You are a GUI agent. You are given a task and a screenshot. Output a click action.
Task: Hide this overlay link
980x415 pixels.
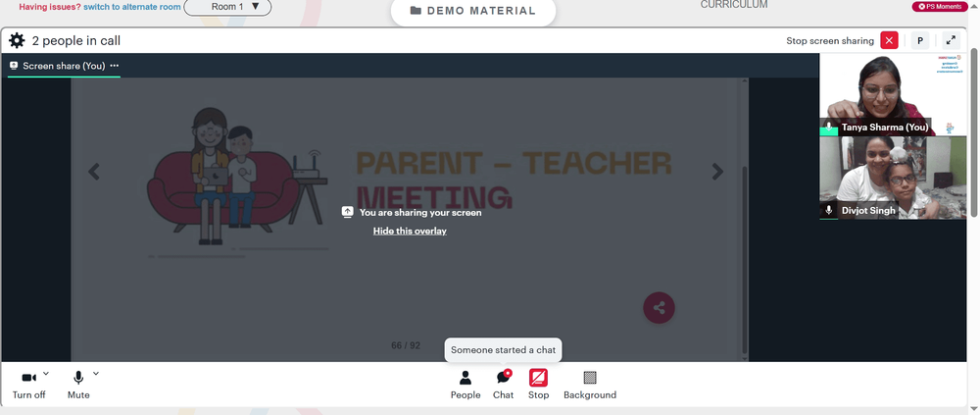tap(410, 231)
